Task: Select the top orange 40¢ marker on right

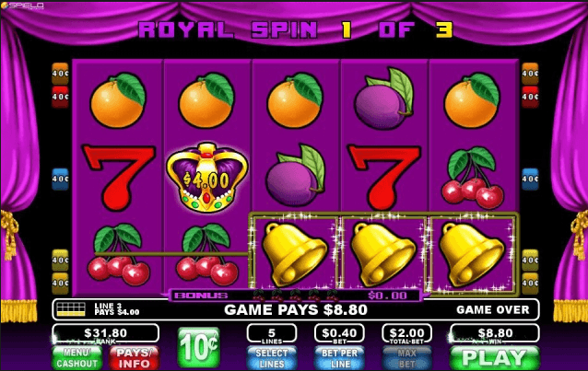Action: 530,74
